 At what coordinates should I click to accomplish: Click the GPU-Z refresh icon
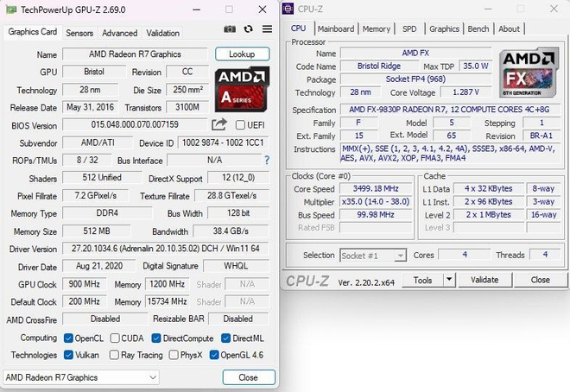point(248,29)
